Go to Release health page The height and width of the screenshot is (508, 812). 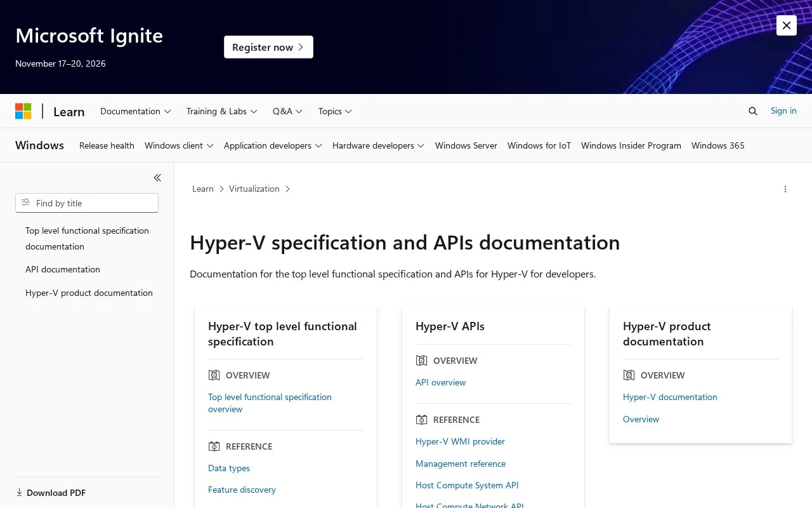tap(107, 145)
